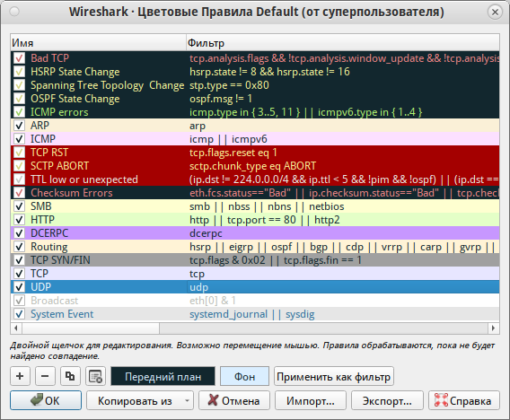Image resolution: width=510 pixels, height=420 pixels.
Task: Disable the Spanning Tree Topology Change rule
Action: [19, 85]
